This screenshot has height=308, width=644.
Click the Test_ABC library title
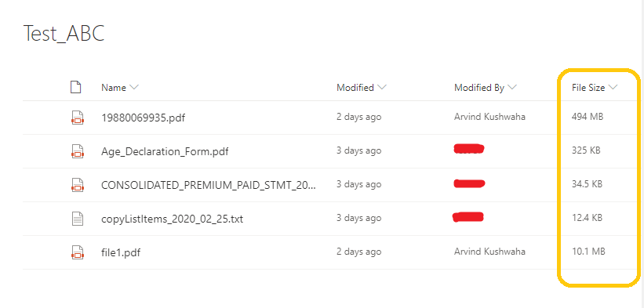[64, 33]
